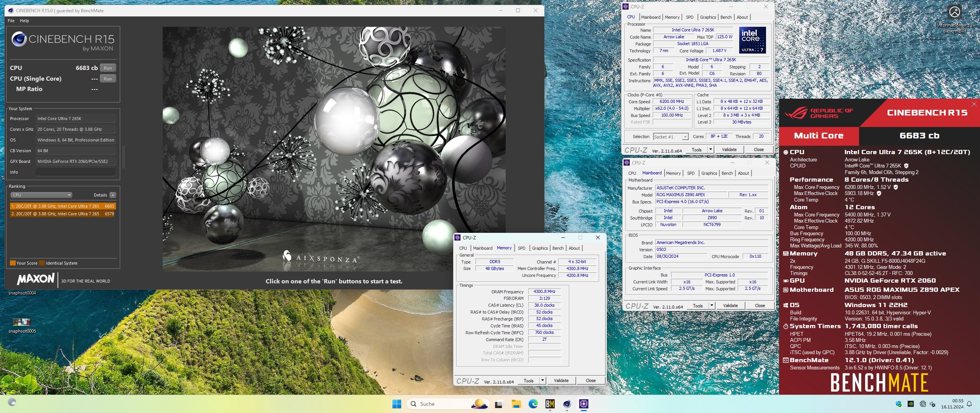Click the Identical System brown legend swatch
The width and height of the screenshot is (980, 413).
pos(42,263)
